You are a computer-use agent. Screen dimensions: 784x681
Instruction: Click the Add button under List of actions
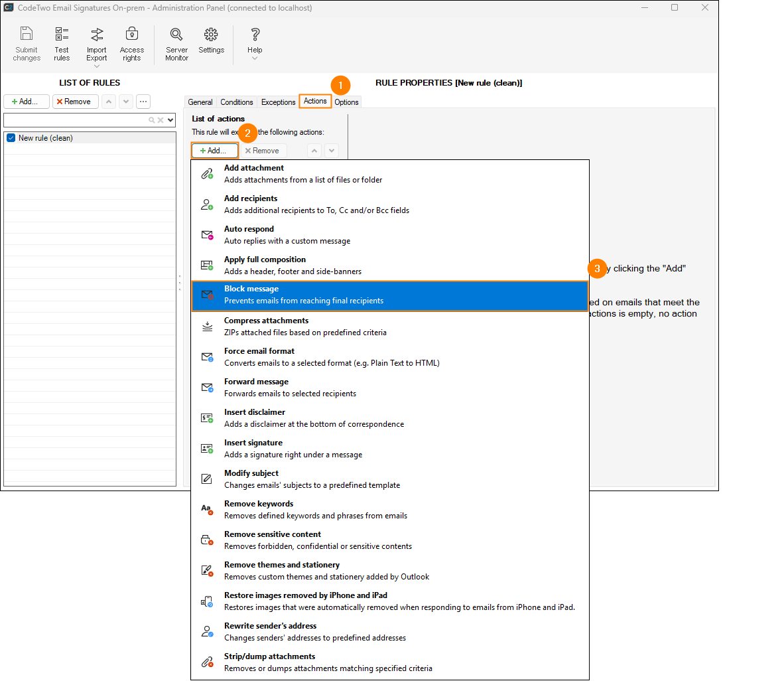(214, 150)
